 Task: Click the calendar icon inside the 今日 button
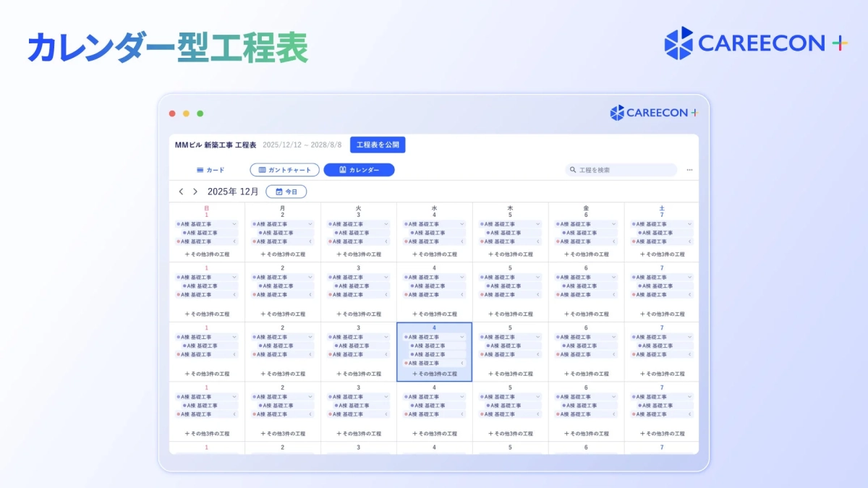pyautogui.click(x=279, y=192)
